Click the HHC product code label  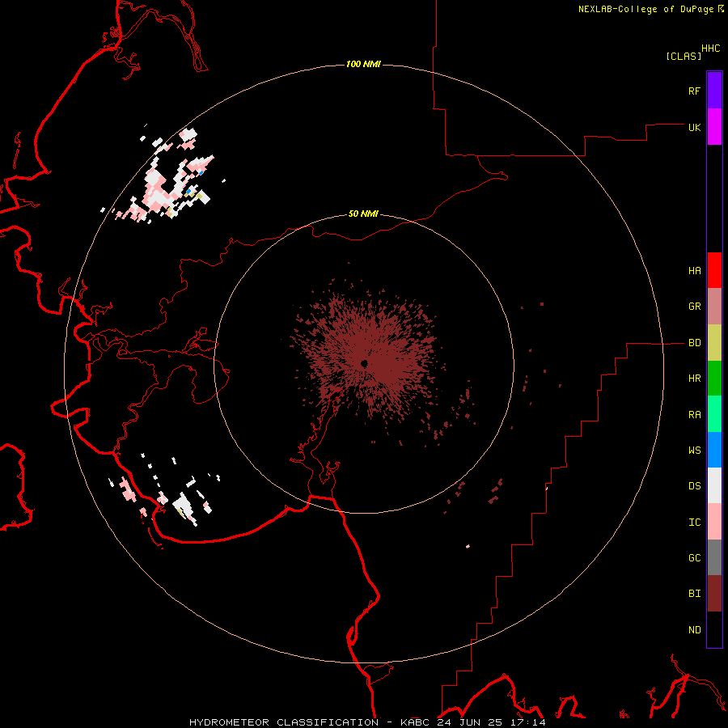tap(710, 49)
